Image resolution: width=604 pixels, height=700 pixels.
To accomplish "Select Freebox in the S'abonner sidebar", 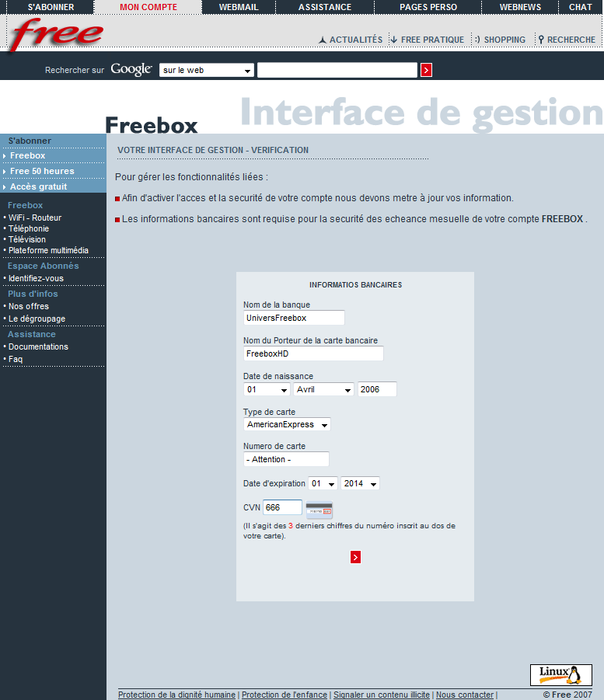I will coord(28,156).
